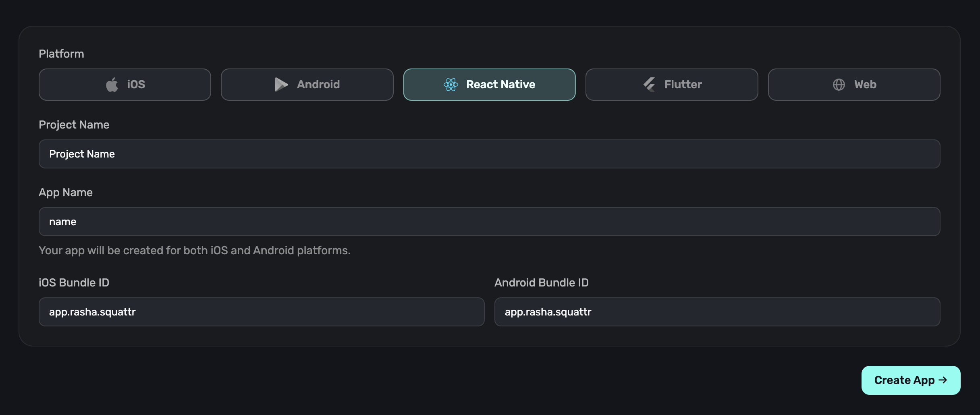
Task: Click the Apple icon on the iOS button
Action: pos(112,84)
